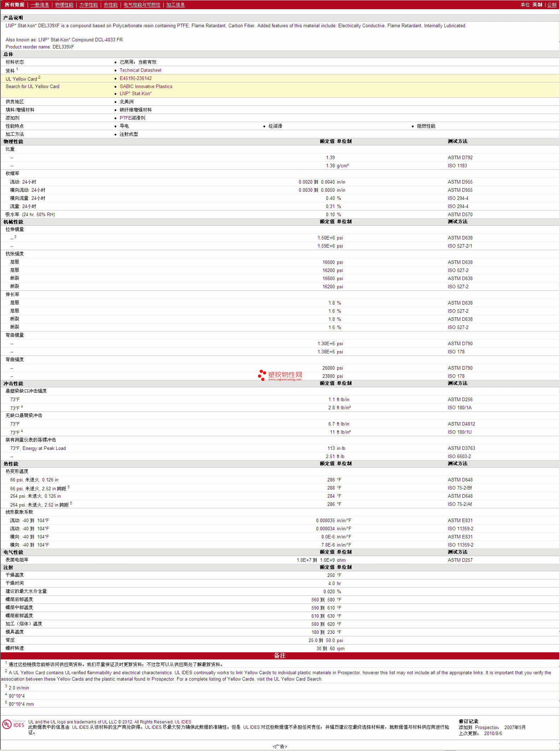Image resolution: width=560 pixels, height=751 pixels.
Task: Click the <广告> label at page bottom
Action: pyautogui.click(x=280, y=746)
